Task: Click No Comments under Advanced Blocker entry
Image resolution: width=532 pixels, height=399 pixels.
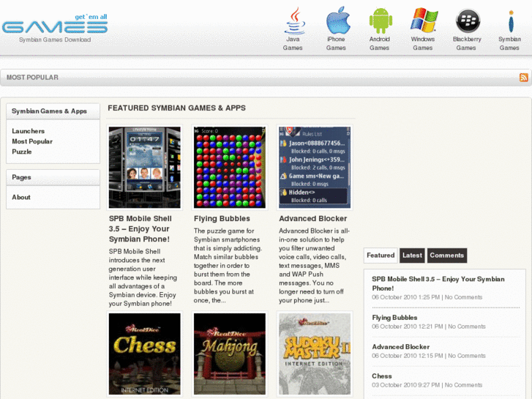Action: pos(467,356)
